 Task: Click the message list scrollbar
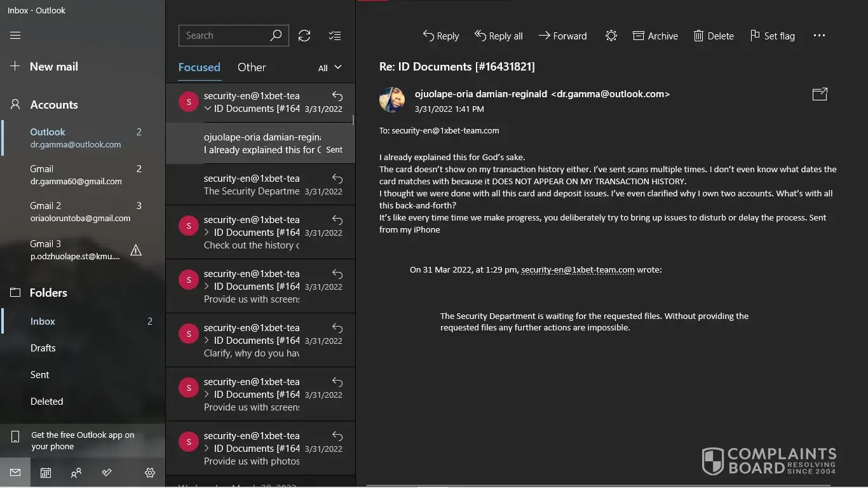(x=353, y=119)
